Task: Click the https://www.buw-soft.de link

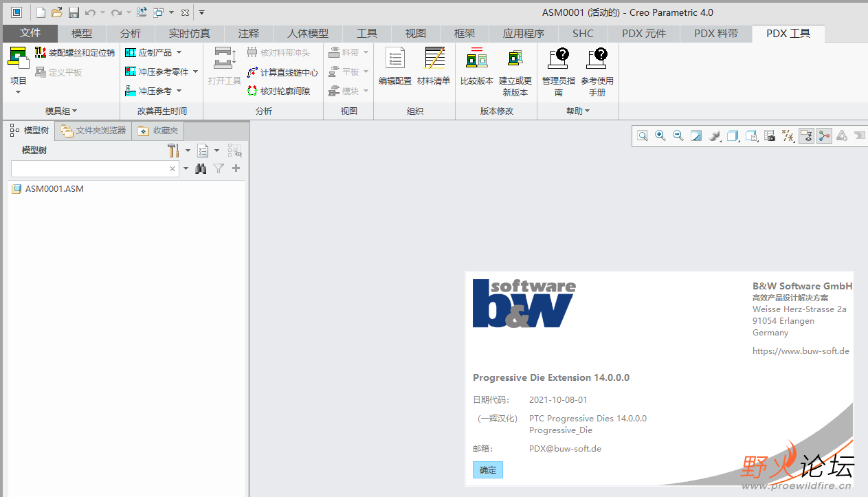Action: click(801, 351)
